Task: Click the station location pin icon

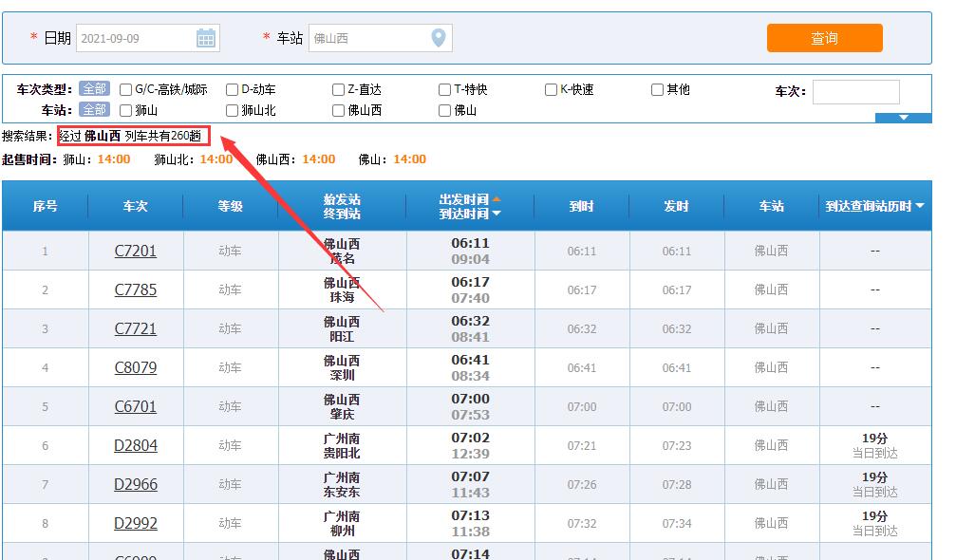Action: (438, 38)
